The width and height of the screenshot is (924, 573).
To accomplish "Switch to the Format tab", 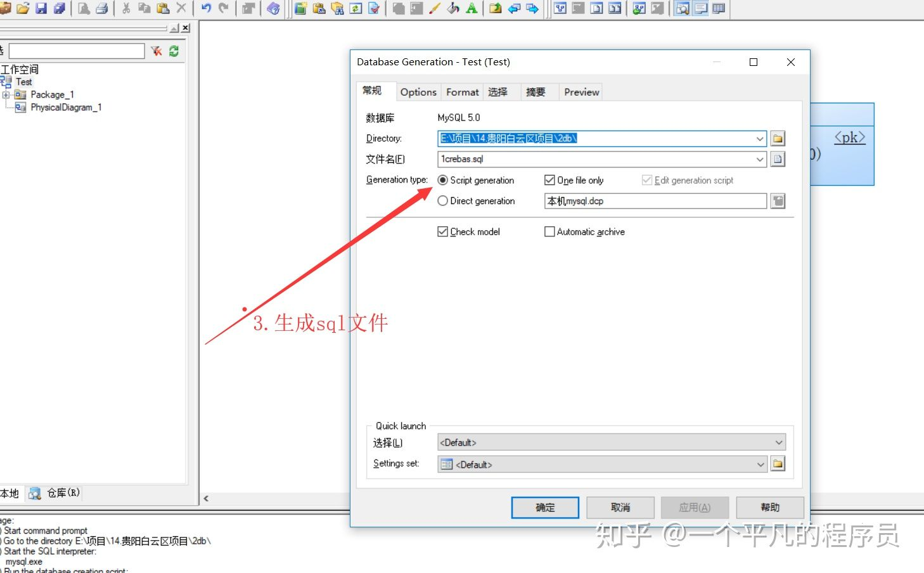I will [463, 92].
